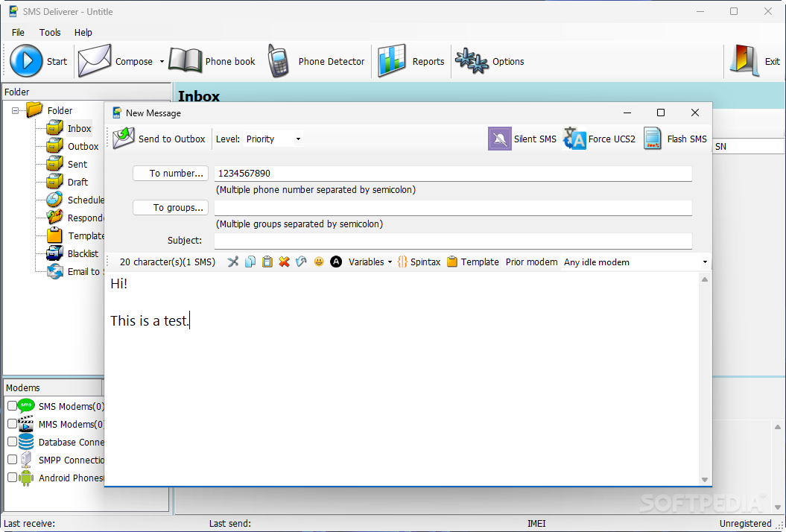
Task: Close the New Message dialog
Action: point(695,113)
